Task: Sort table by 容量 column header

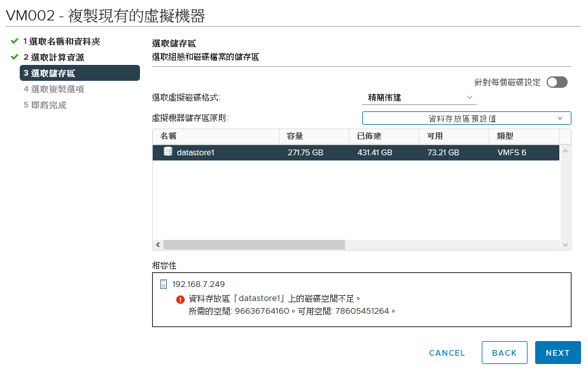Action: [314, 136]
